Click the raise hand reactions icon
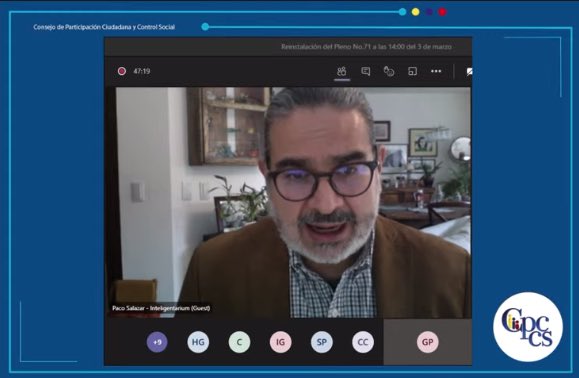This screenshot has width=579, height=378. click(x=389, y=71)
